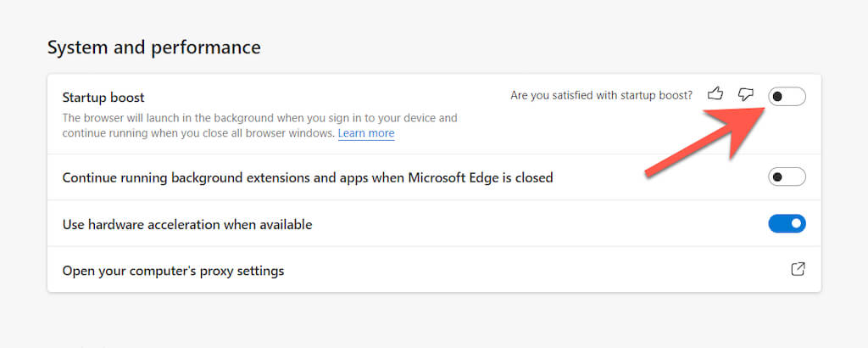Click the thumbs up feedback icon

point(715,94)
